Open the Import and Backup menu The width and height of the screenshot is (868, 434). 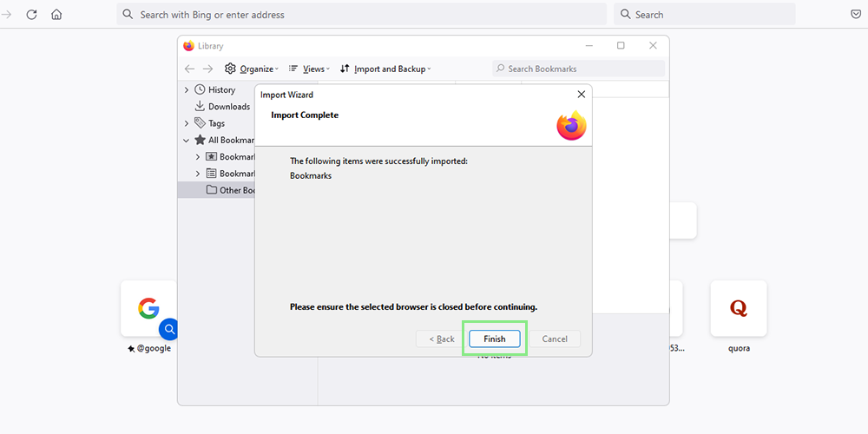pyautogui.click(x=385, y=69)
